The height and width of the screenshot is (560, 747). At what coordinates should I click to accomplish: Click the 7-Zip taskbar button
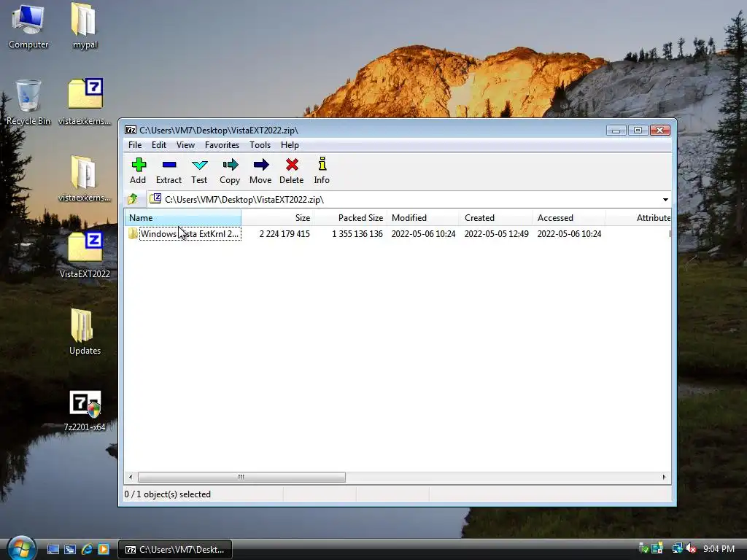tap(175, 550)
